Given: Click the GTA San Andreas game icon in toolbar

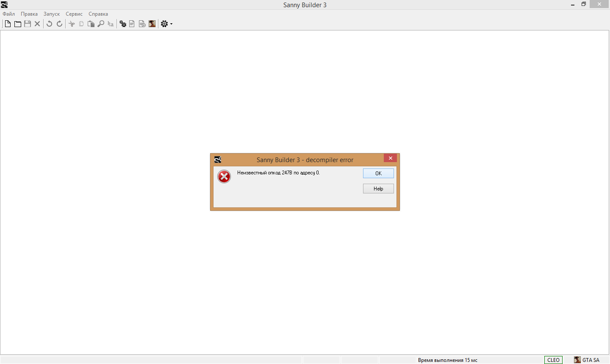Looking at the screenshot, I should click(x=152, y=24).
